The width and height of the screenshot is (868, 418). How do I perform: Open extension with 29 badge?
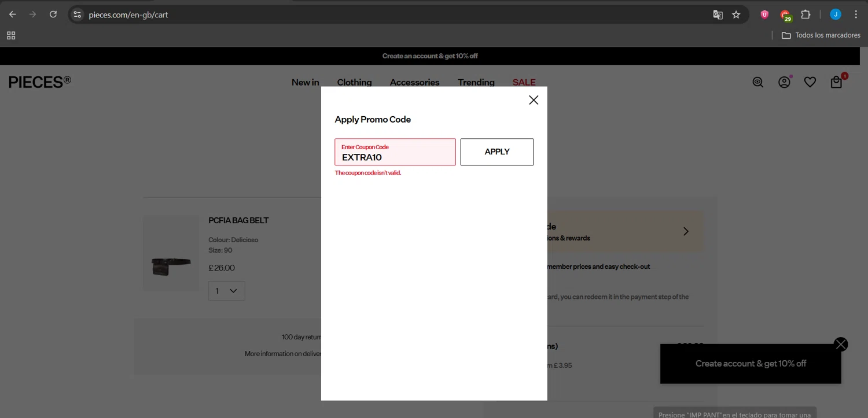(785, 16)
